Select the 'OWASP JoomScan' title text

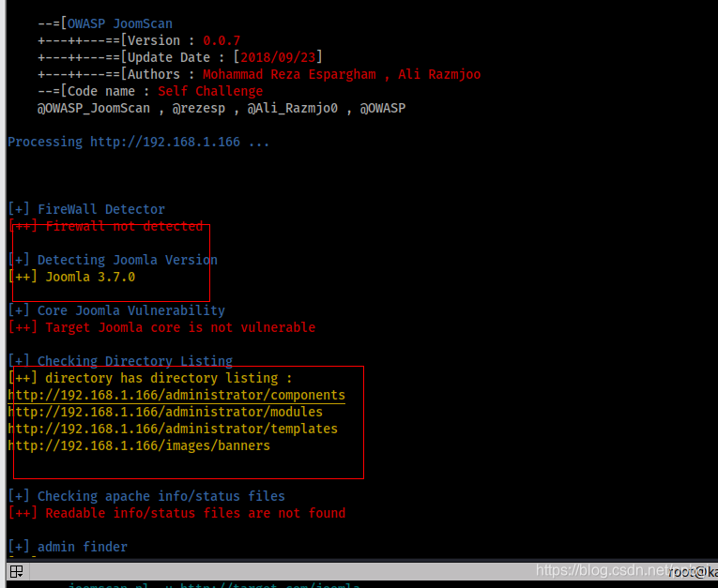tap(120, 23)
